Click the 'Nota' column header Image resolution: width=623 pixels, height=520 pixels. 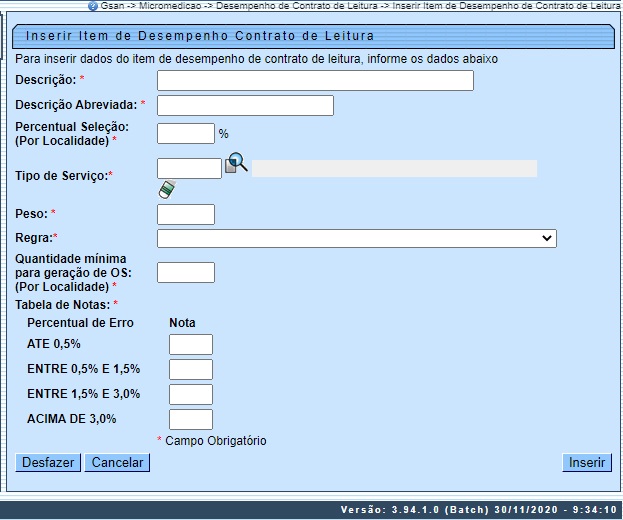(182, 323)
